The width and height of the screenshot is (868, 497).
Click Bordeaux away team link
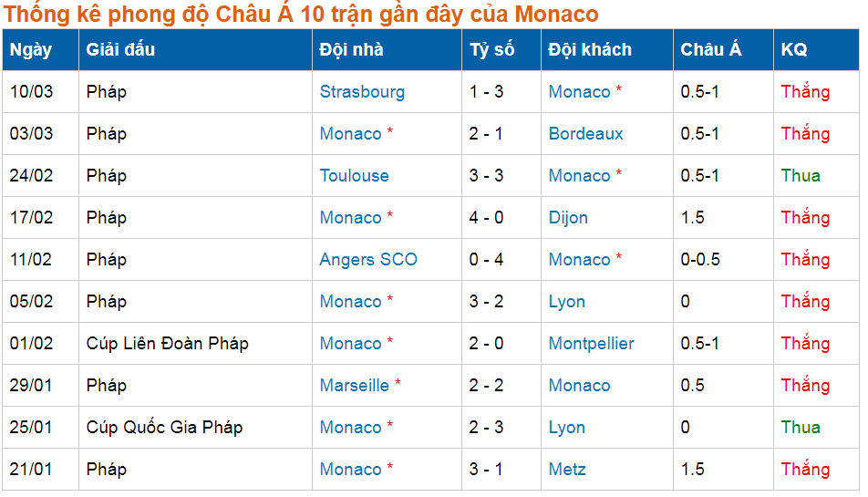click(x=585, y=134)
